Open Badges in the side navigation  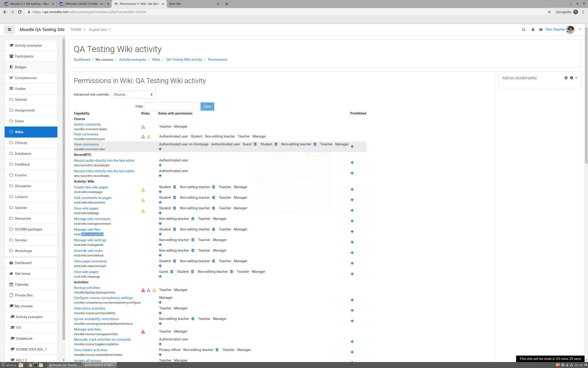coord(31,67)
